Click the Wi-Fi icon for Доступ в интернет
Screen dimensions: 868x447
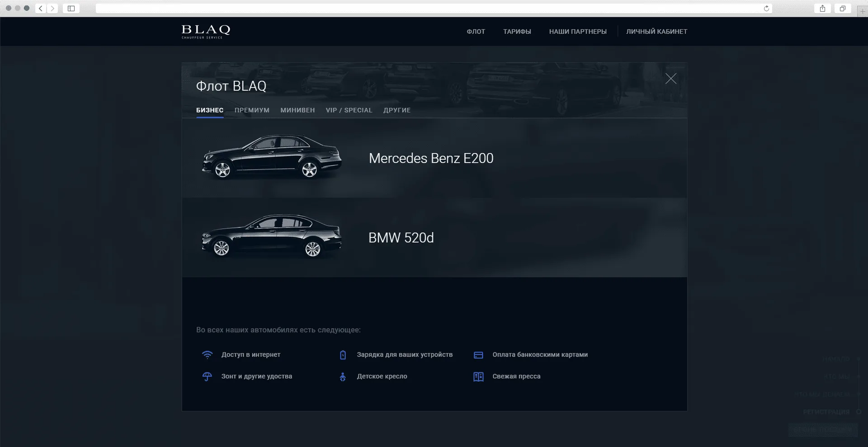point(207,355)
